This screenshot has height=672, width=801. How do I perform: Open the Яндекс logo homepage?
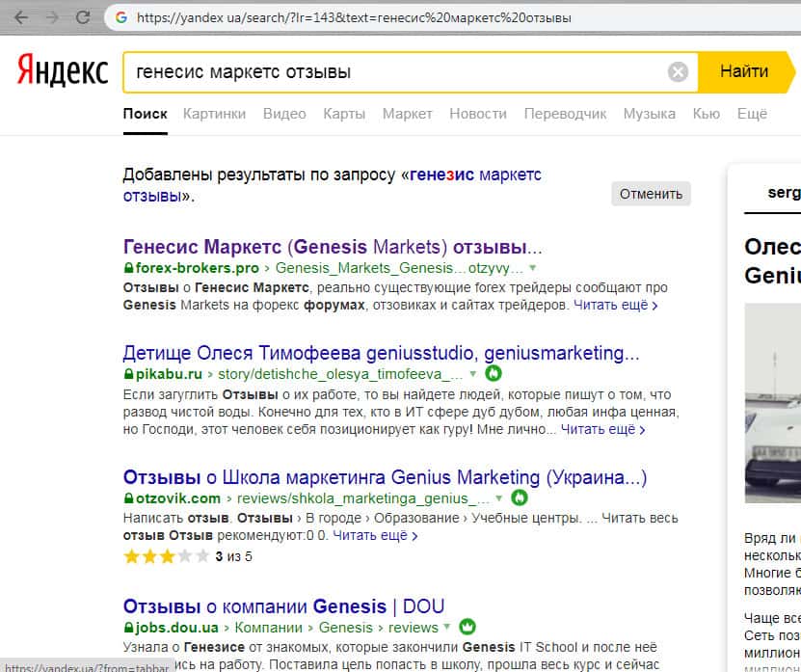tap(63, 71)
